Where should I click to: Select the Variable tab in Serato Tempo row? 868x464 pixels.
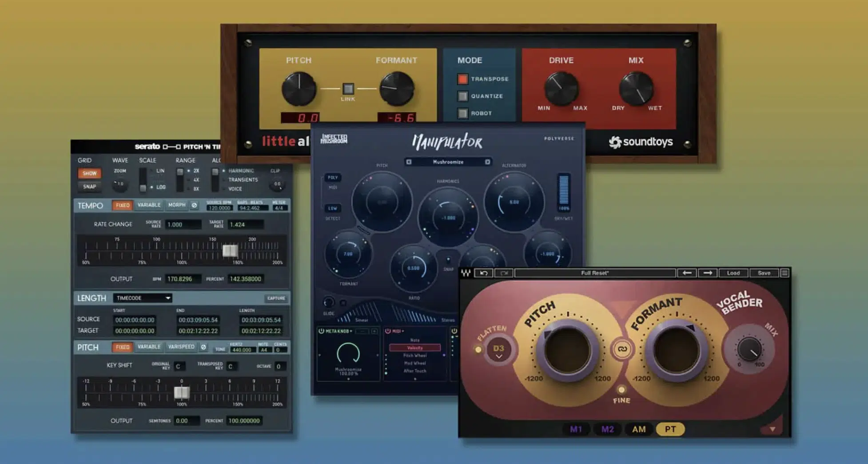click(149, 205)
